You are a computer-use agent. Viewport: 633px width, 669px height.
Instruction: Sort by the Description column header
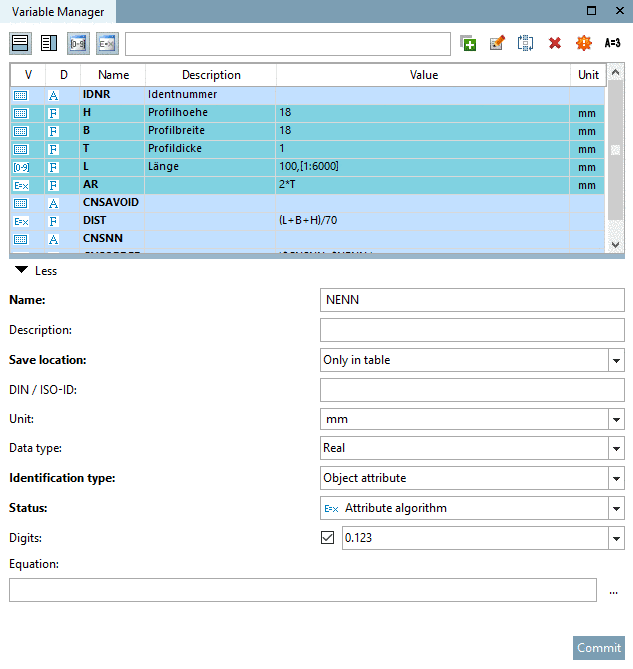click(211, 75)
